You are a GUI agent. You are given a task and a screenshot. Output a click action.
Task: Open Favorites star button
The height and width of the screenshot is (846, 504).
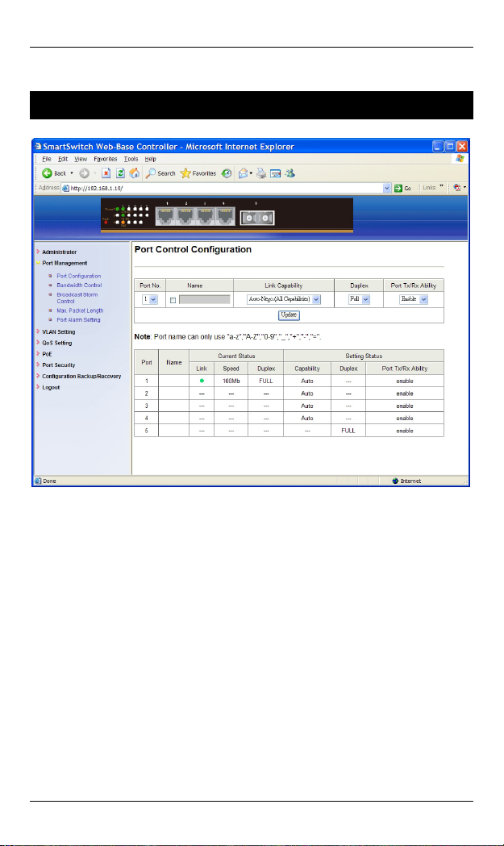(x=198, y=173)
